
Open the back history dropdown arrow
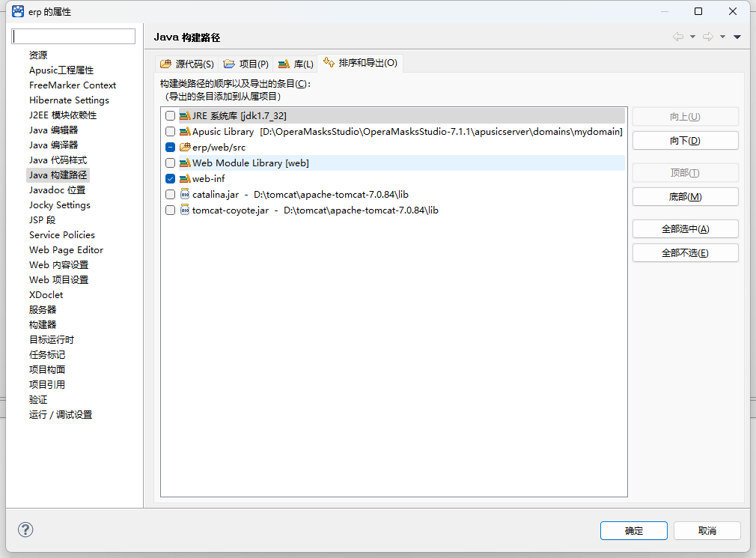[693, 37]
